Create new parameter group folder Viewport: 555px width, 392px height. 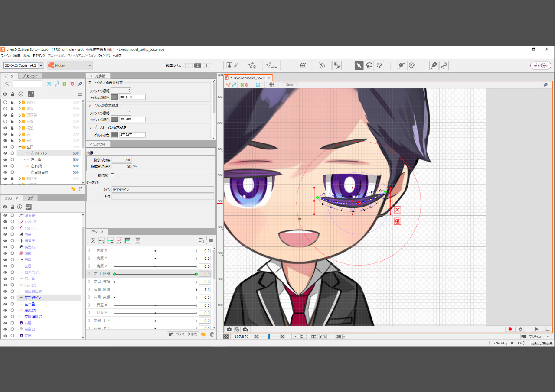pyautogui.click(x=203, y=334)
